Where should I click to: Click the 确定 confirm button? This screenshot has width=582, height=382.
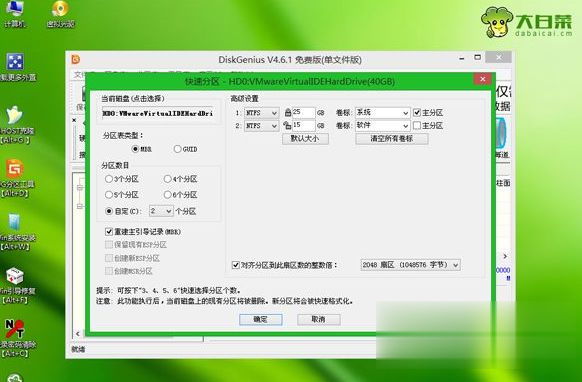pos(261,319)
